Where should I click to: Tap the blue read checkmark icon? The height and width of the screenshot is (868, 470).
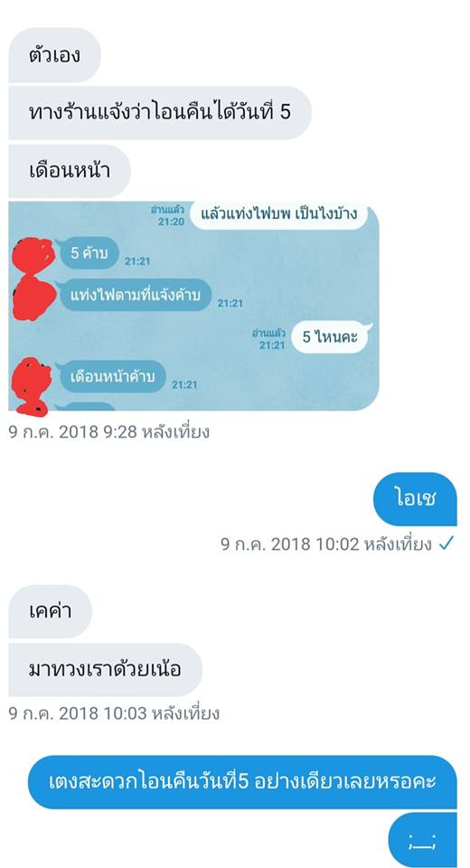point(446,544)
